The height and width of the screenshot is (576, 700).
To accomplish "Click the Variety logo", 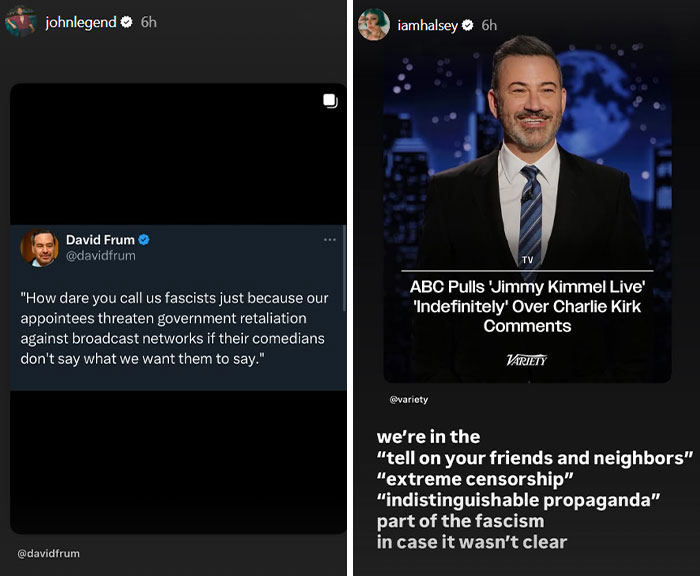I will pyautogui.click(x=527, y=360).
